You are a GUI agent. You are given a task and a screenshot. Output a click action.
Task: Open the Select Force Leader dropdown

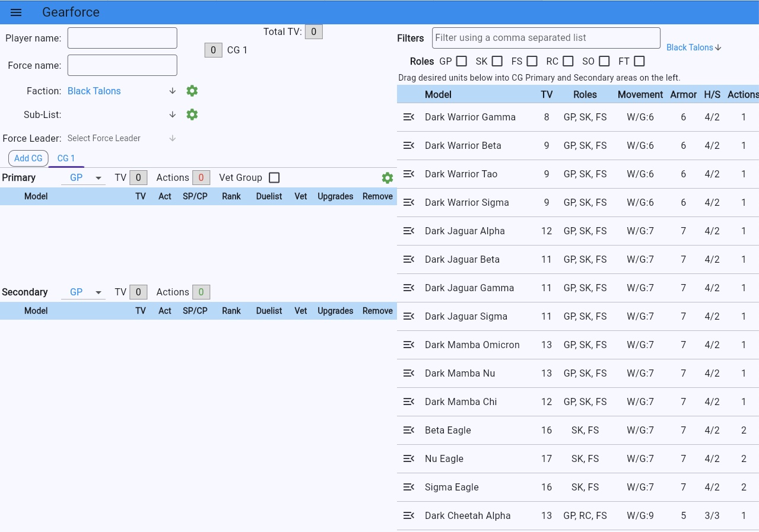pyautogui.click(x=122, y=138)
